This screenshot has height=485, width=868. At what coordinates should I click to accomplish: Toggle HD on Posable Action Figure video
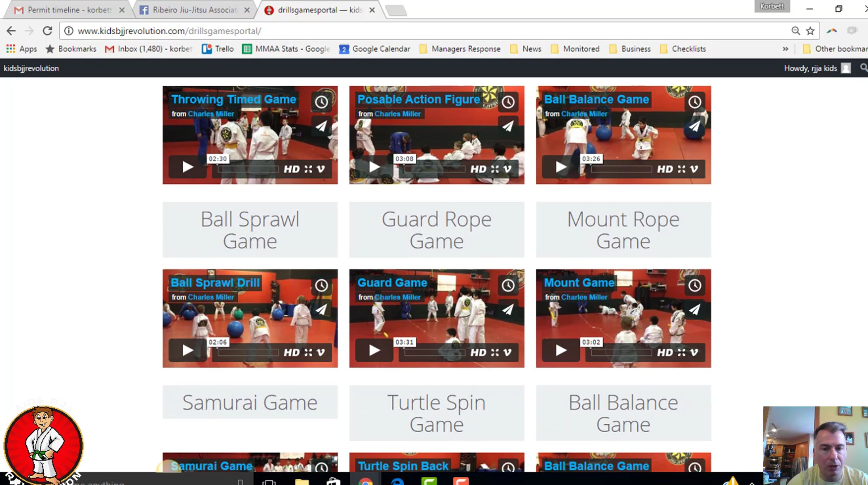(x=478, y=169)
